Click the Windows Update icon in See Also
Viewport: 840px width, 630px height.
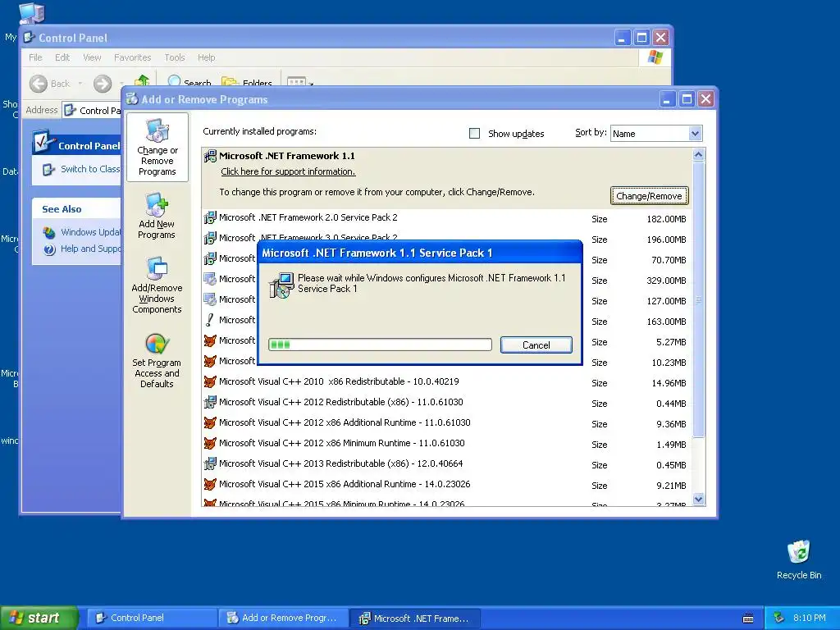[x=49, y=232]
